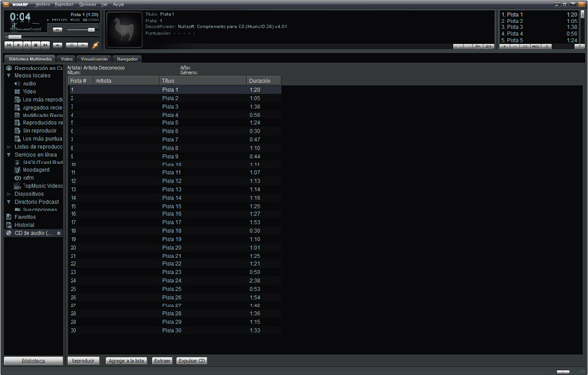Screen dimensions: 588x375
Task: Click the orange lightning bolt icon
Action: pos(95,45)
